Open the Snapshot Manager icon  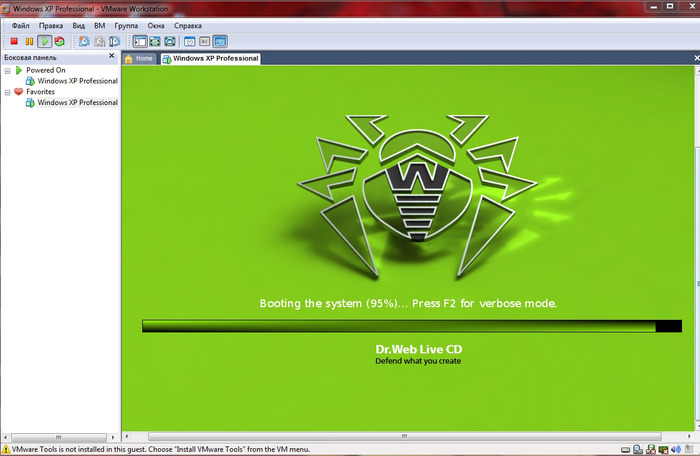[115, 42]
